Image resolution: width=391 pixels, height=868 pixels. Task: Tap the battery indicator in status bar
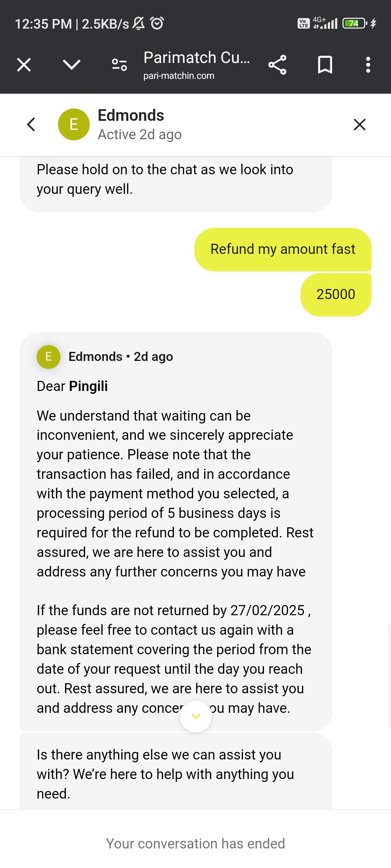coord(354,24)
